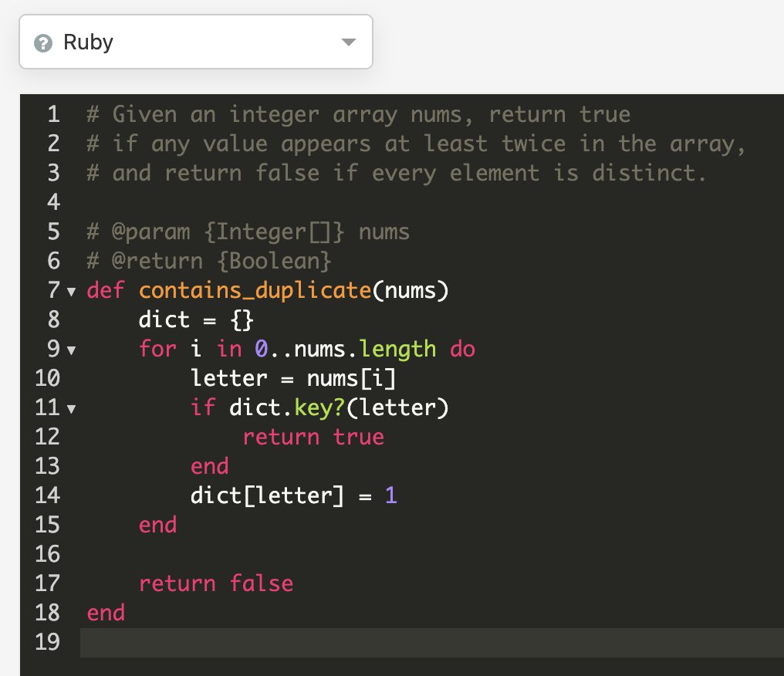Click the 'length' method on line 9
This screenshot has height=676, width=784.
[397, 350]
